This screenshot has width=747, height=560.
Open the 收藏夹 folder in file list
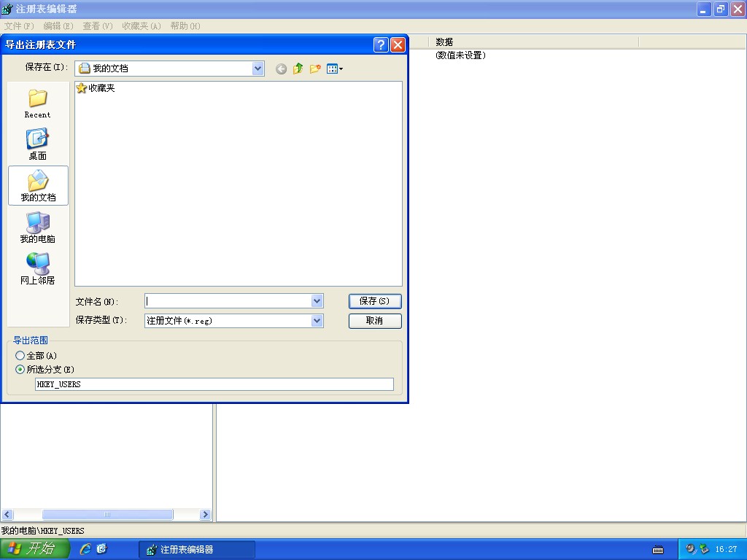click(x=96, y=88)
